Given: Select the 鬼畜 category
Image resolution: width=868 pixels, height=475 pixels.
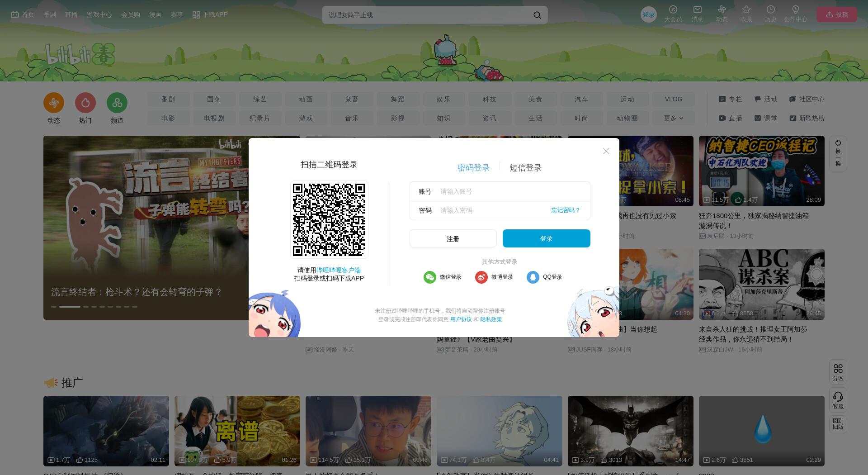Looking at the screenshot, I should click(x=352, y=99).
